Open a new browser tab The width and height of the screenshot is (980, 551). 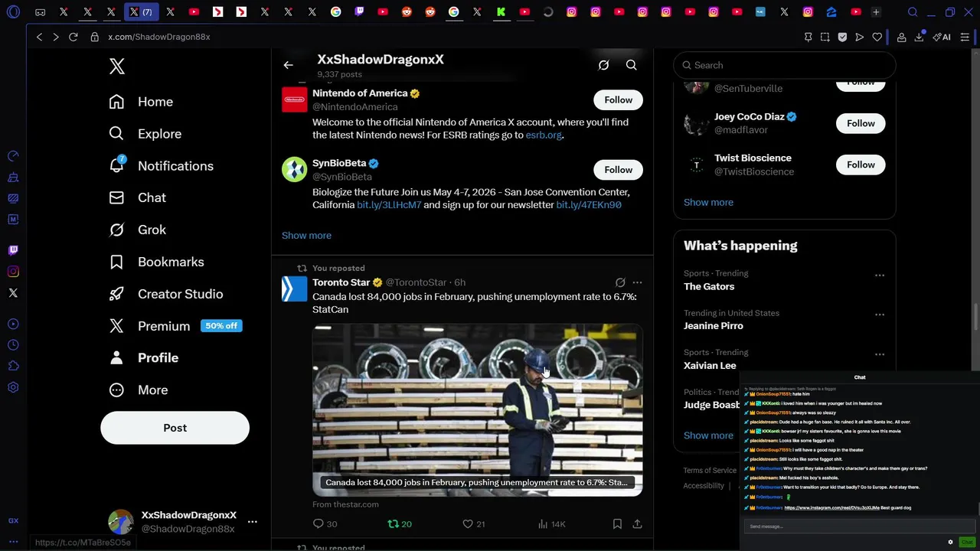pyautogui.click(x=876, y=12)
